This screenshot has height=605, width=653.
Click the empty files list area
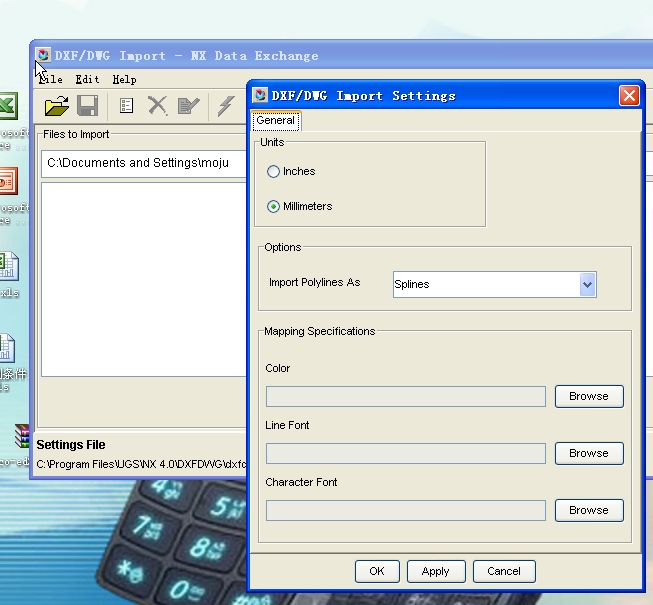(x=144, y=279)
